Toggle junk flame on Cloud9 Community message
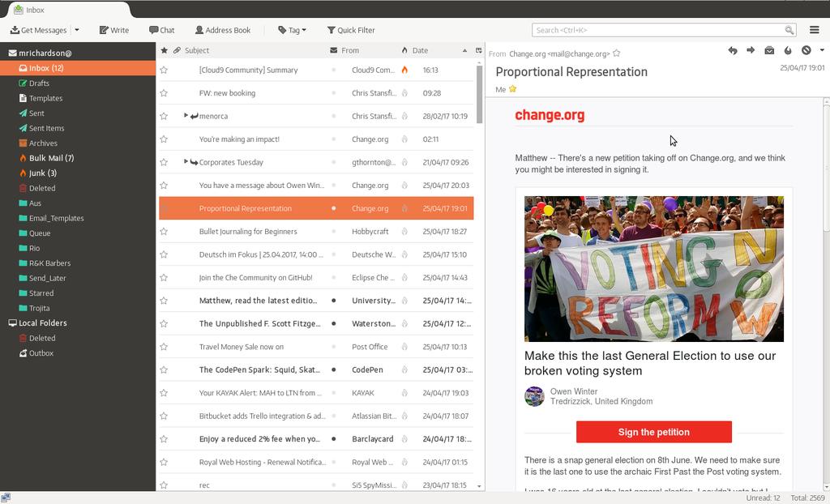Screen dimensions: 830x504 point(404,70)
